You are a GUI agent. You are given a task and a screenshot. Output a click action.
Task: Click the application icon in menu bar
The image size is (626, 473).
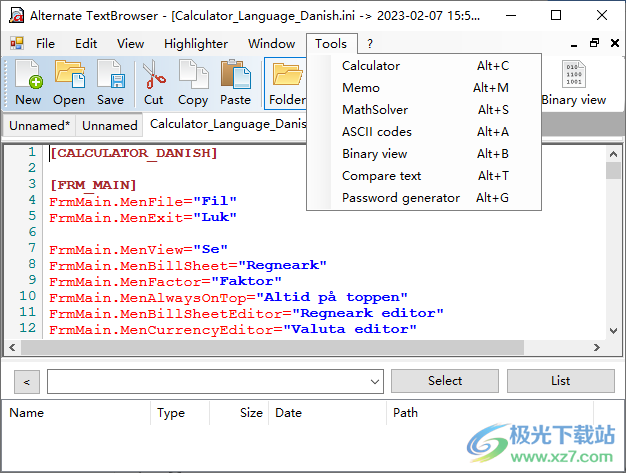point(17,43)
